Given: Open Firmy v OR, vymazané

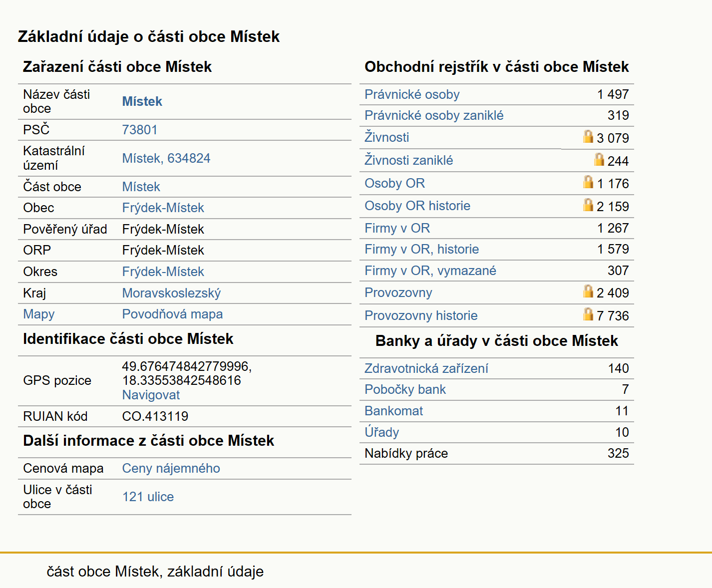Looking at the screenshot, I should 430,271.
